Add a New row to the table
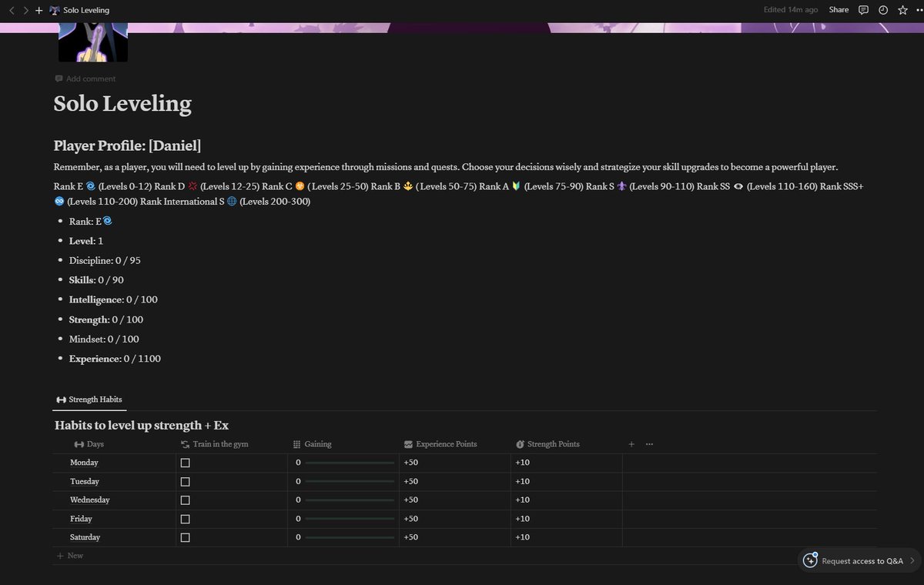The image size is (924, 585). click(70, 556)
